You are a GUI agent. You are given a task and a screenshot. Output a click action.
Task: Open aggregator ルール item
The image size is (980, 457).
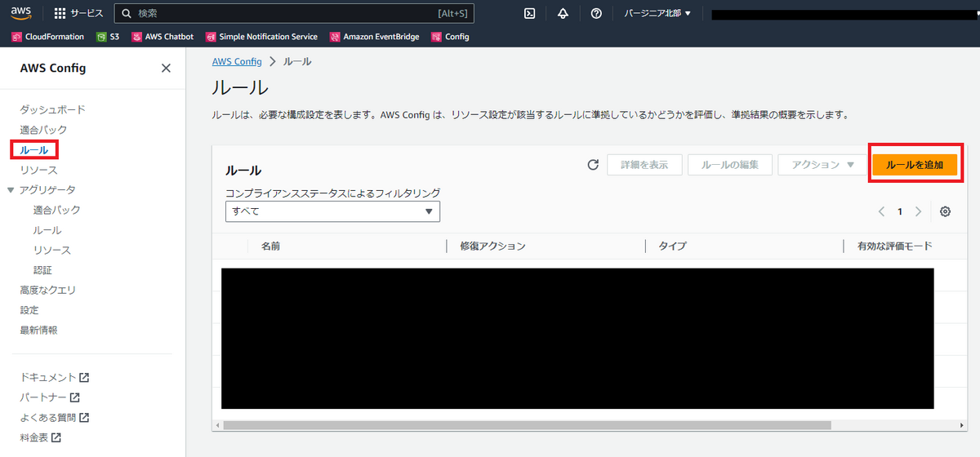pyautogui.click(x=47, y=230)
